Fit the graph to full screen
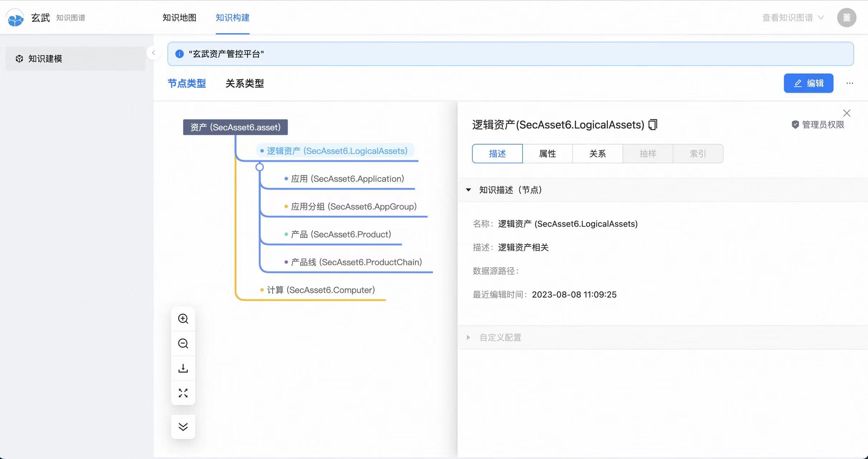Screen dimensions: 868x459 [183, 393]
